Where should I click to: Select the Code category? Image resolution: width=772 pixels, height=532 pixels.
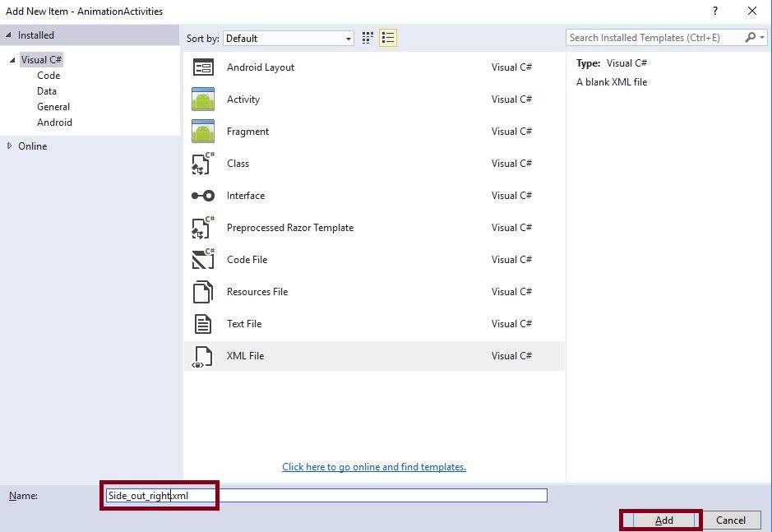click(49, 76)
